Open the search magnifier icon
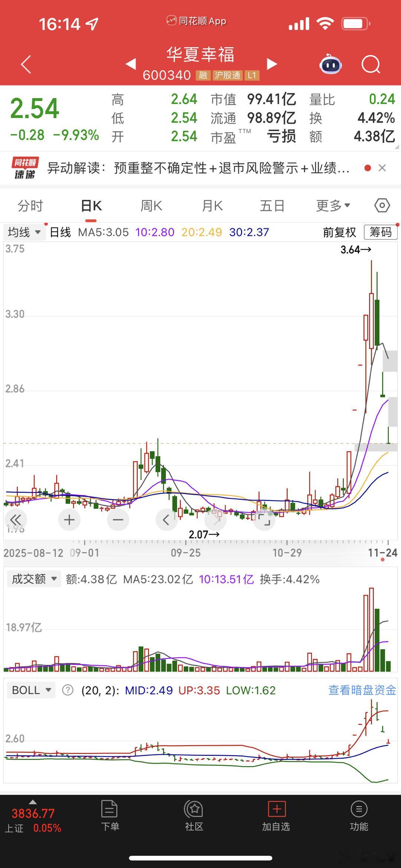 tap(371, 65)
